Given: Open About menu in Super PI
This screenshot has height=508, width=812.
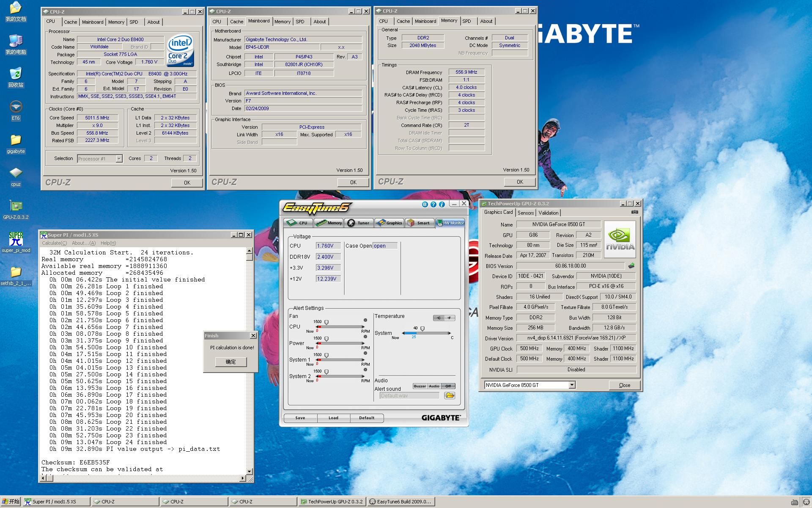Looking at the screenshot, I should pyautogui.click(x=84, y=243).
